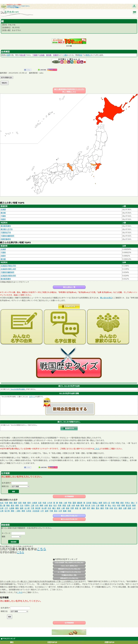
Task: Switch to the 月間TOP10 tab
Action: (x=109, y=642)
